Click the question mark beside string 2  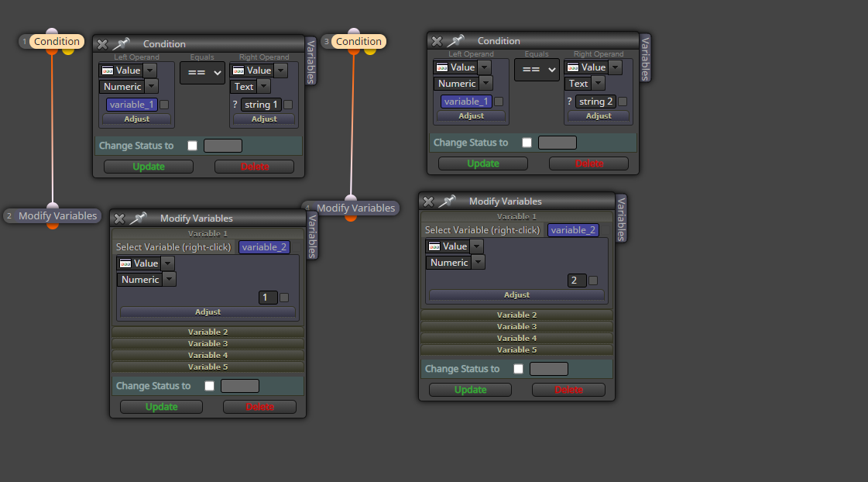pyautogui.click(x=569, y=102)
